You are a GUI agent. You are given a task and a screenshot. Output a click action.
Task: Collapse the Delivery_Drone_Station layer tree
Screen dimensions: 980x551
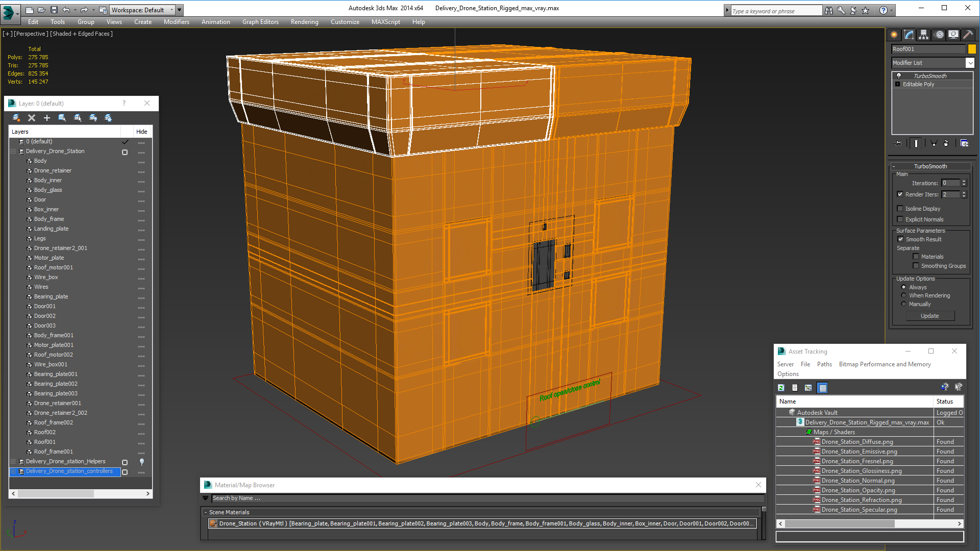click(13, 152)
